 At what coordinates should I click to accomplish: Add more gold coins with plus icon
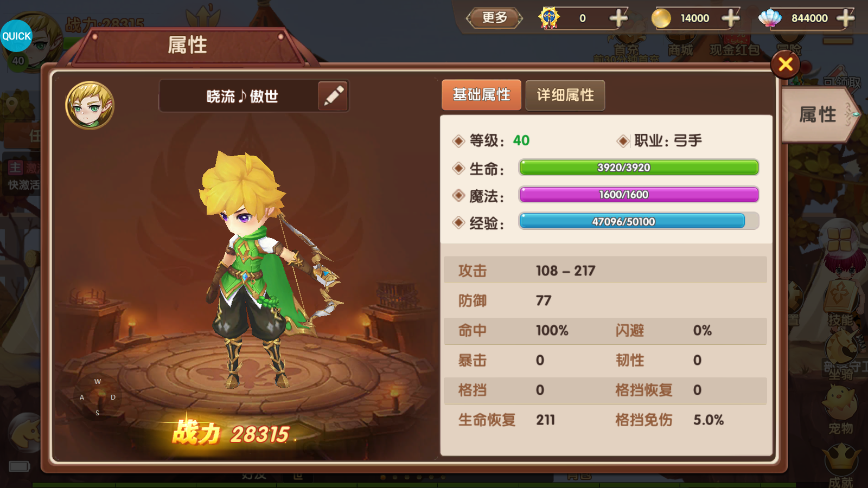coord(731,18)
